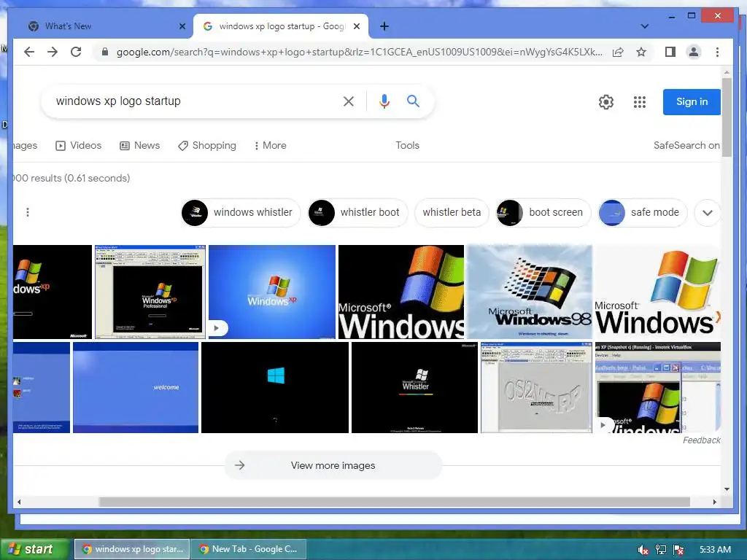Open Chrome side panel icon

(670, 52)
